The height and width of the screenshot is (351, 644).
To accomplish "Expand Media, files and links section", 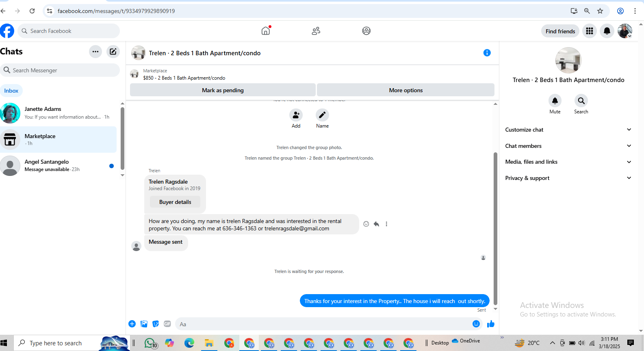I will point(568,162).
